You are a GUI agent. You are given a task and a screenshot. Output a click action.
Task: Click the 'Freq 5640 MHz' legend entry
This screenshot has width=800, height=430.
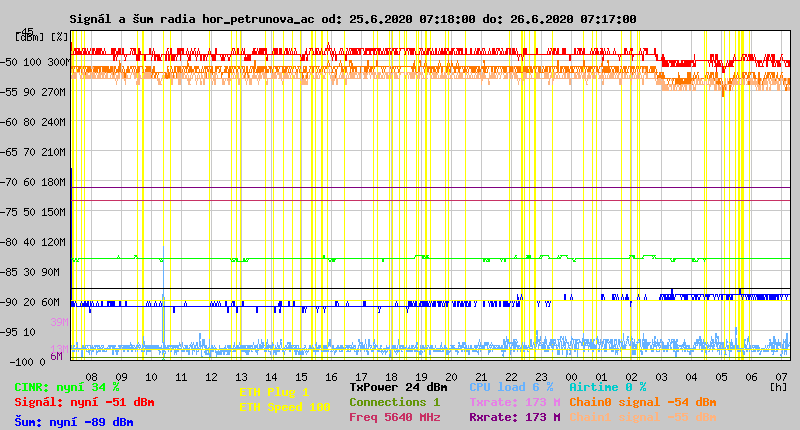395,417
